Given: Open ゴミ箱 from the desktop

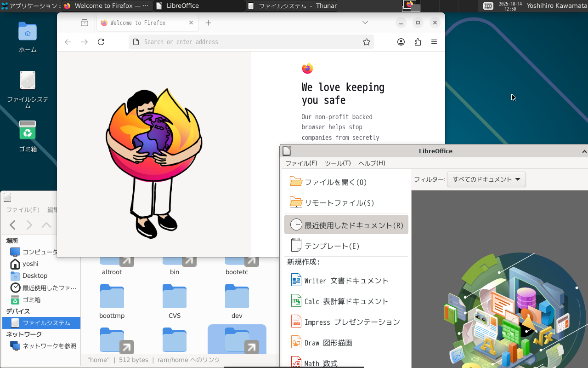Looking at the screenshot, I should [x=27, y=135].
